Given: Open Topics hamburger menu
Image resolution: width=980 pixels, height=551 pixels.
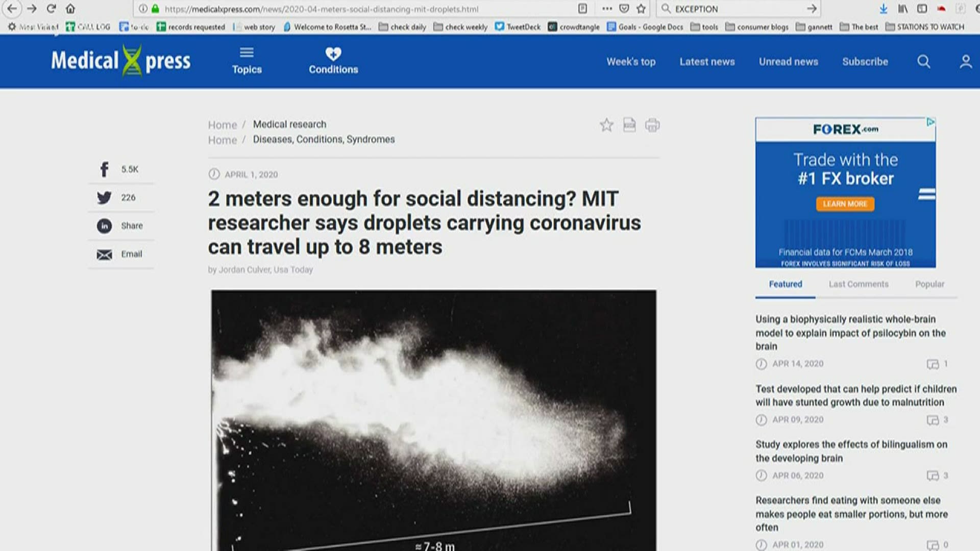Looking at the screenshot, I should (x=247, y=61).
